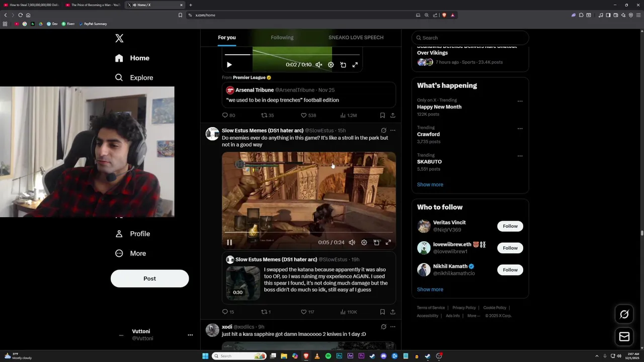Image resolution: width=644 pixels, height=362 pixels.
Task: Seek the Premier League video progress bar
Action: point(292,54)
